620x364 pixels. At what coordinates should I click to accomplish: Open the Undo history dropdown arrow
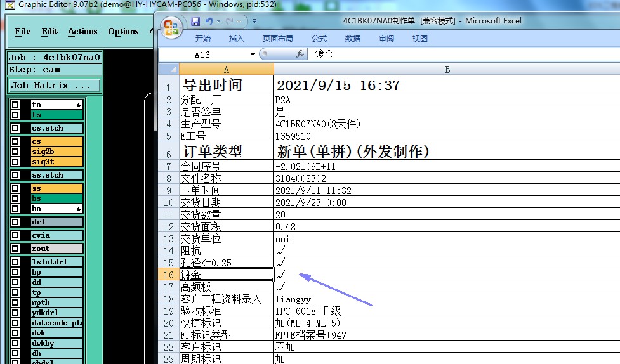(218, 22)
